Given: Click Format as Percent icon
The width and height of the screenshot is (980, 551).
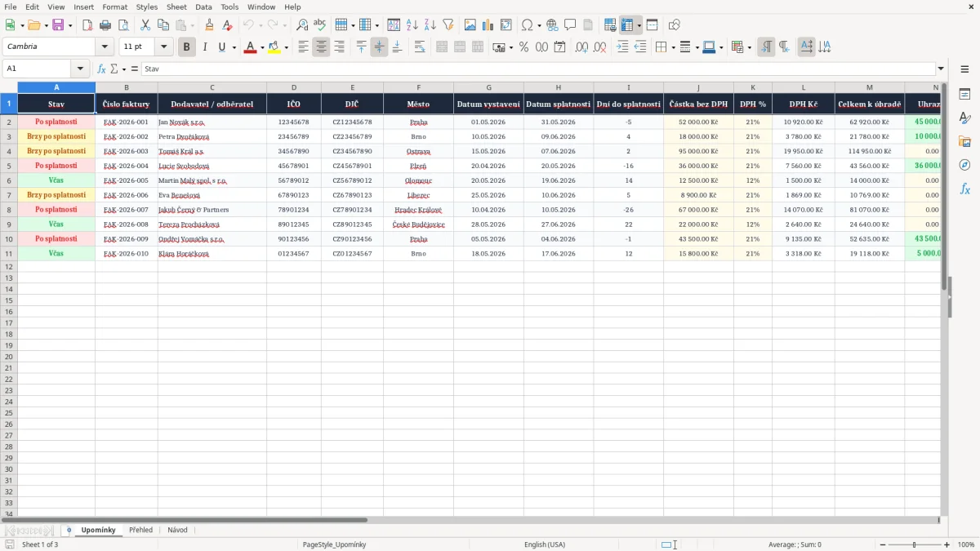Looking at the screenshot, I should [x=524, y=47].
